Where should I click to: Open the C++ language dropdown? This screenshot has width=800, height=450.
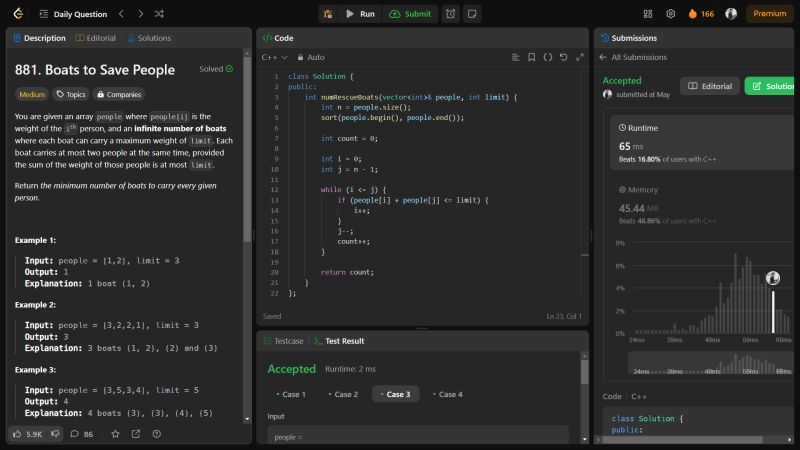point(274,57)
